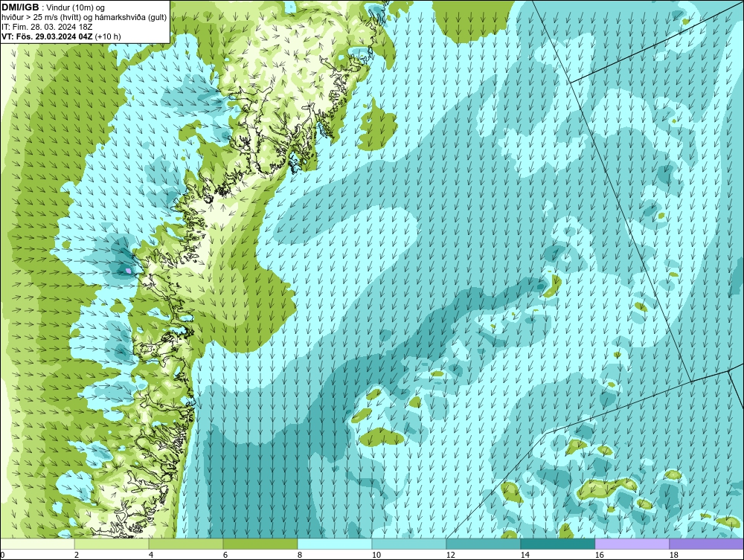744x560 pixels.
Task: Click the scale label '8'
Action: click(300, 555)
